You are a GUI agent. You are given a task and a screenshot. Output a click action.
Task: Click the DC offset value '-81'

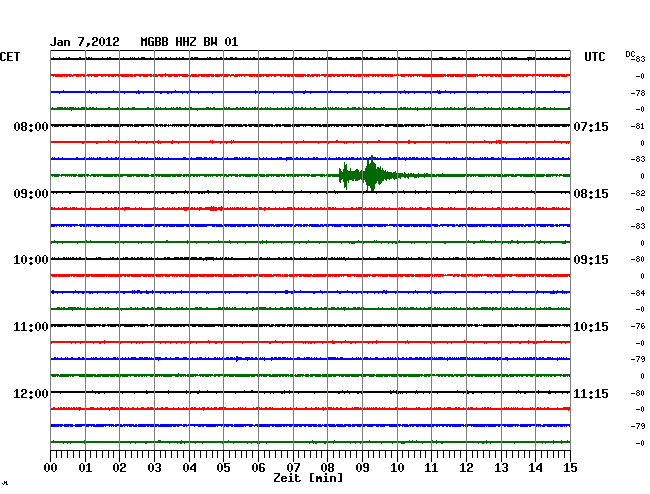click(x=638, y=126)
